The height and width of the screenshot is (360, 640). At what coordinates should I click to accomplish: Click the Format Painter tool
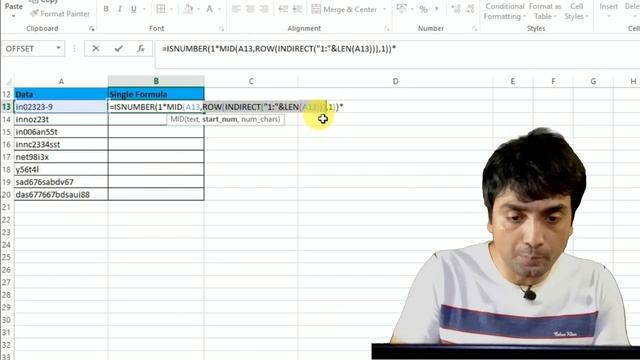coord(60,13)
